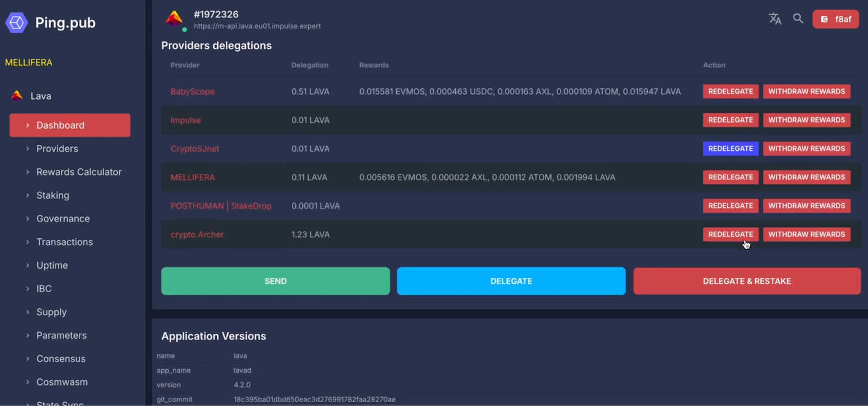Screen dimensions: 868x406
Task: Expand the Dashboard chevron
Action: (28, 125)
